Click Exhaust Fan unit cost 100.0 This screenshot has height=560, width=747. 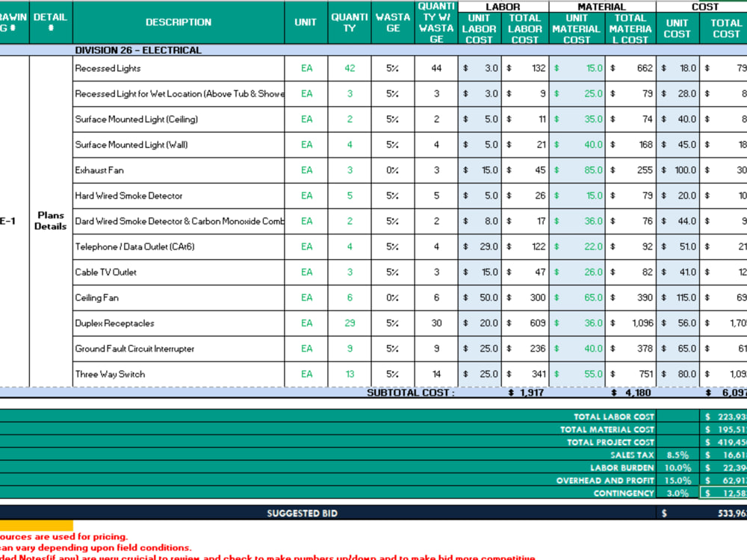coord(678,170)
